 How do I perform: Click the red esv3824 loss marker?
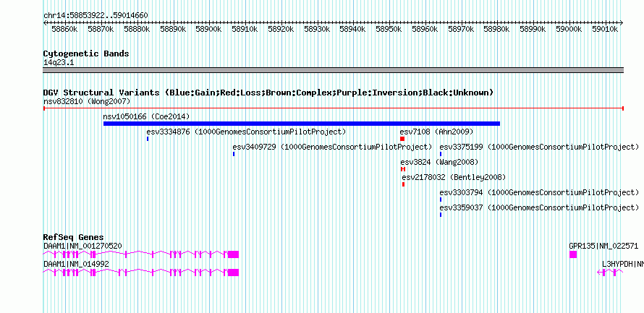(x=403, y=169)
